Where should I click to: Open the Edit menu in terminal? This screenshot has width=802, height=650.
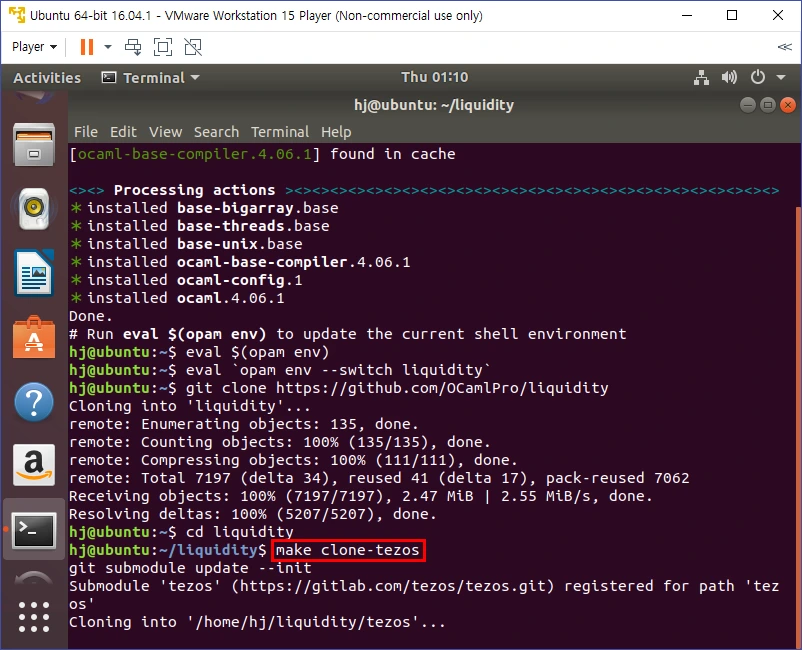click(x=123, y=132)
